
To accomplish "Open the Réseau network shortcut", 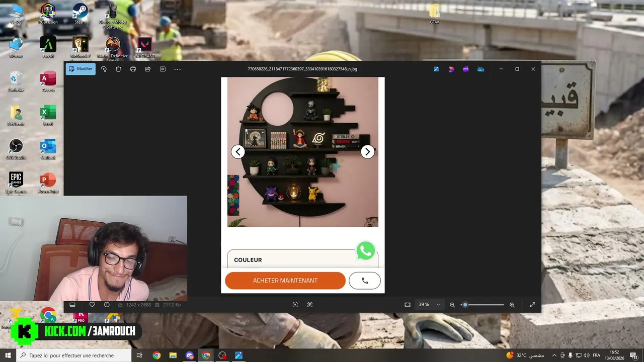I will tap(16, 47).
